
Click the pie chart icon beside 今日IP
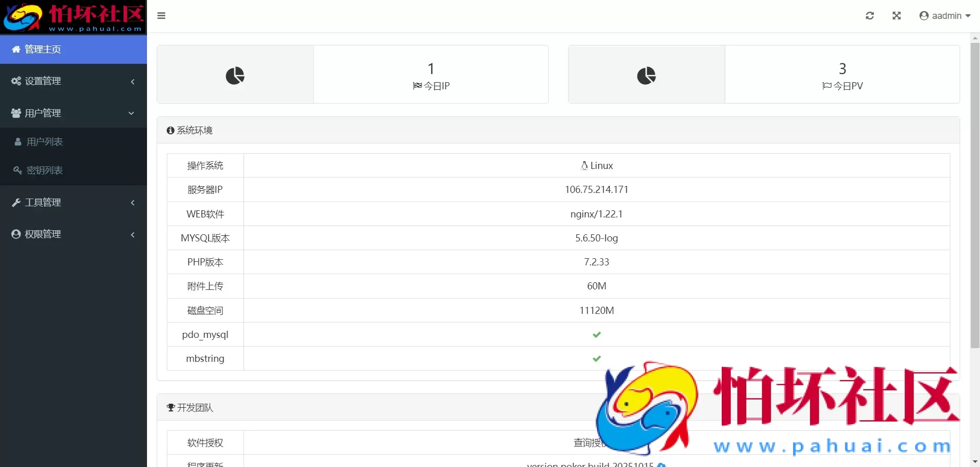(235, 76)
